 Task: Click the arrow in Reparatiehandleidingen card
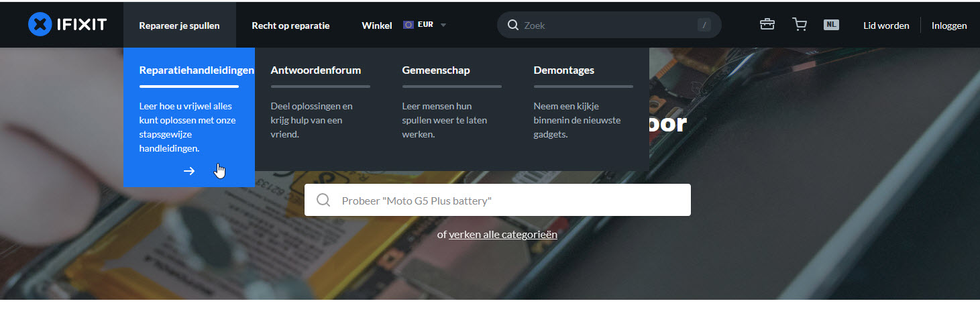(189, 171)
